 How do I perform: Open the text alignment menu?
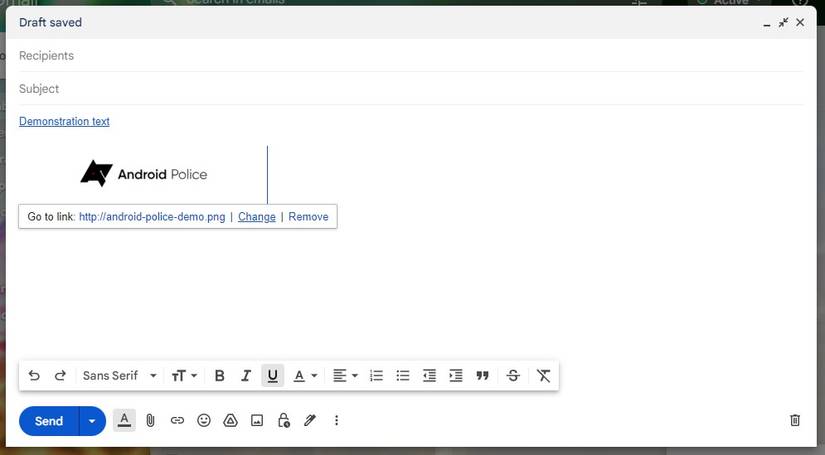pos(345,376)
